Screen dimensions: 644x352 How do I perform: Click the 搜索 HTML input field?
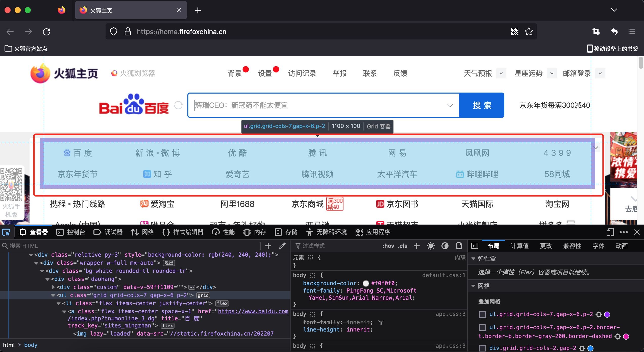pyautogui.click(x=126, y=246)
